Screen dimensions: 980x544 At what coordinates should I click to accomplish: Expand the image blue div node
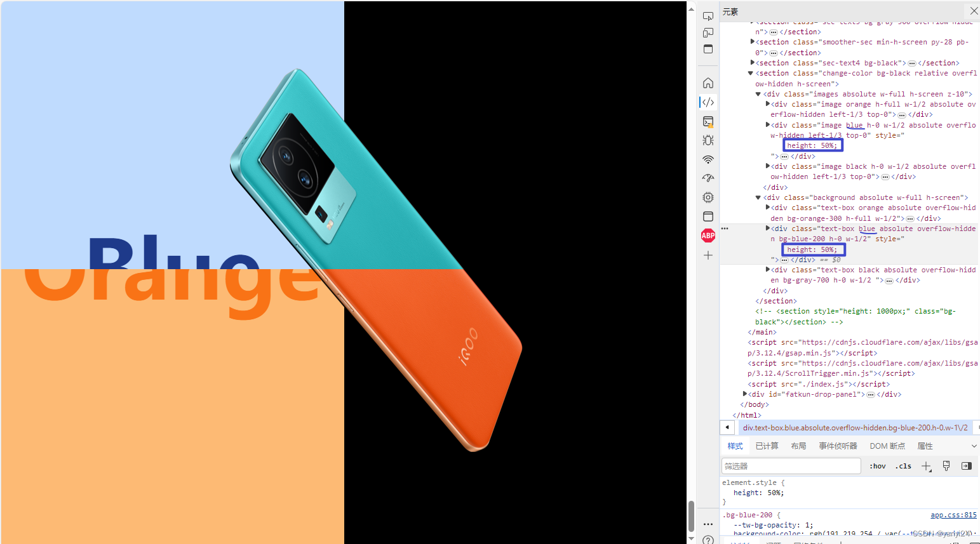point(768,125)
